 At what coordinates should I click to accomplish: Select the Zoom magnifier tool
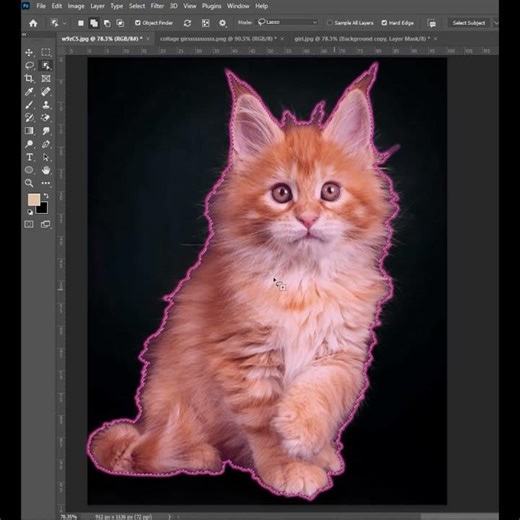pyautogui.click(x=29, y=183)
